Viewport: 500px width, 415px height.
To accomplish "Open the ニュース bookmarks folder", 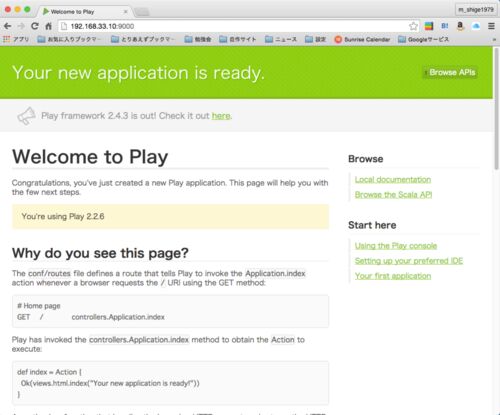I will coord(281,39).
